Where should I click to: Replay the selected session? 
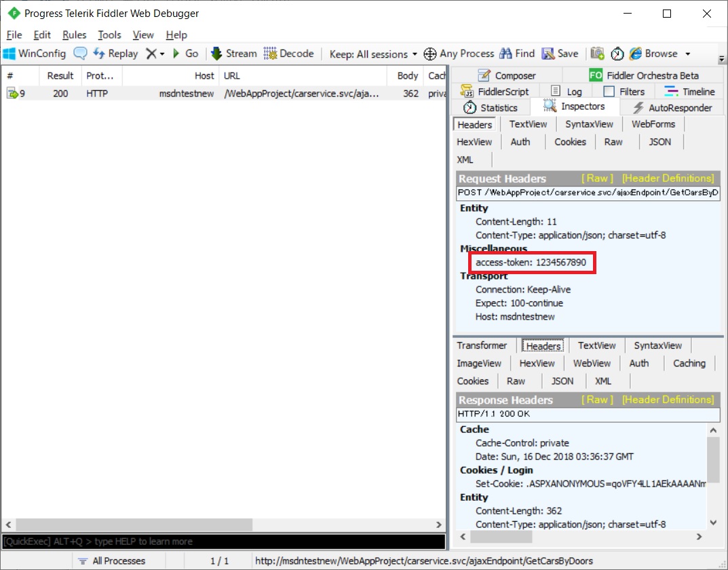pyautogui.click(x=115, y=54)
